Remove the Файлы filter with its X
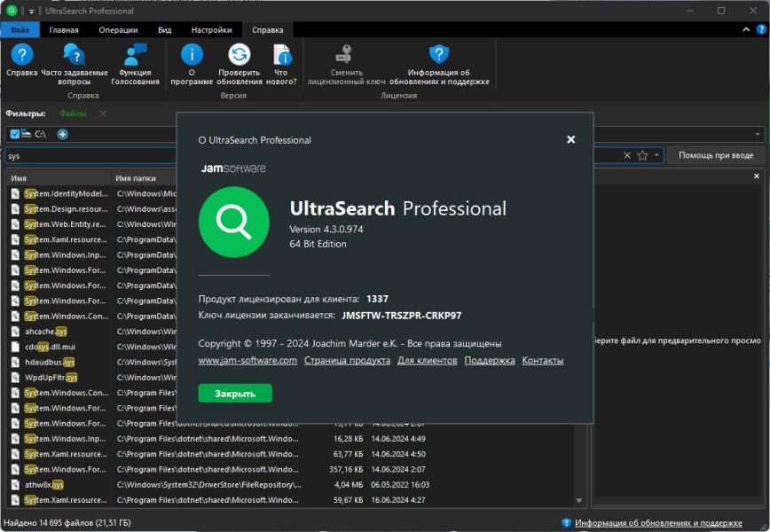The height and width of the screenshot is (532, 770). 103,113
